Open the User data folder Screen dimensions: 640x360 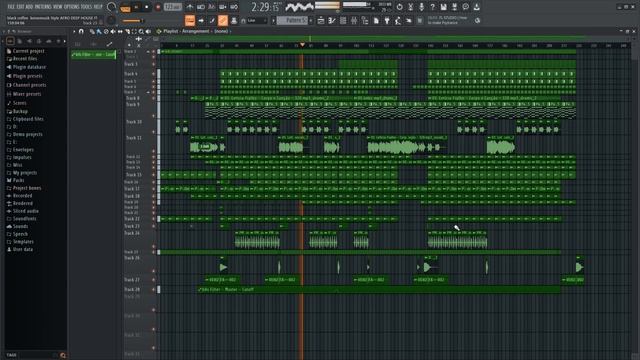(x=22, y=249)
